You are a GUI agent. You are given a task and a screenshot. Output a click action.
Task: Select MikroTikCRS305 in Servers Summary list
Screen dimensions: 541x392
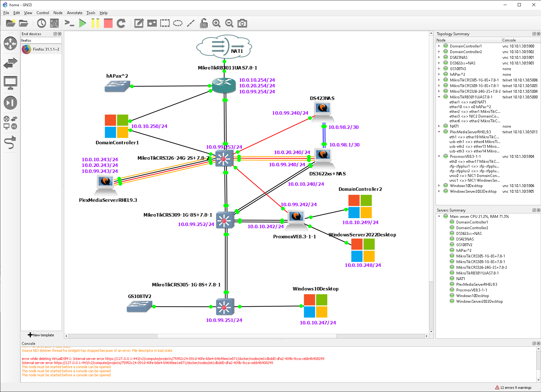point(481,256)
